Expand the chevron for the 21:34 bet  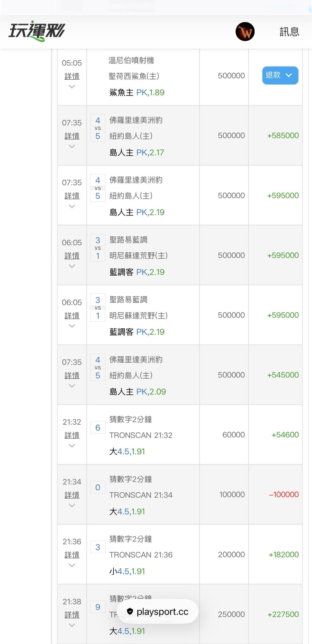[x=72, y=505]
